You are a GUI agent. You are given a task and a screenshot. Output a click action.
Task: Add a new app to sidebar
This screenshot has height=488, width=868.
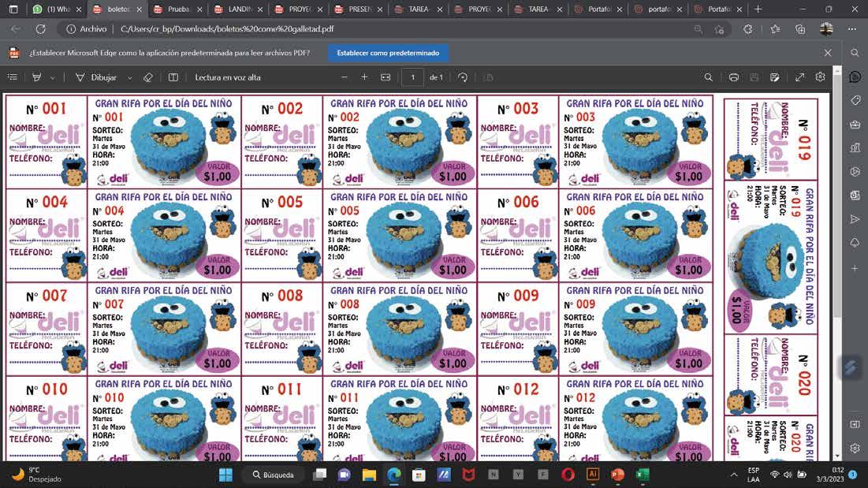(855, 268)
